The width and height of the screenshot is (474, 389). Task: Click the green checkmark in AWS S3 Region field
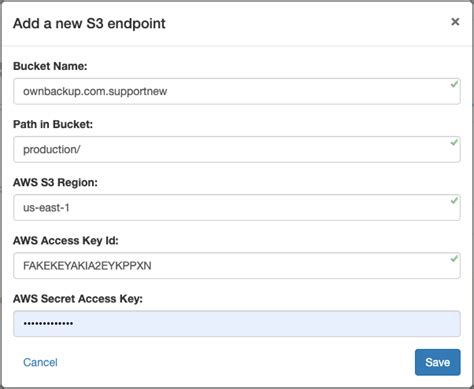454,200
